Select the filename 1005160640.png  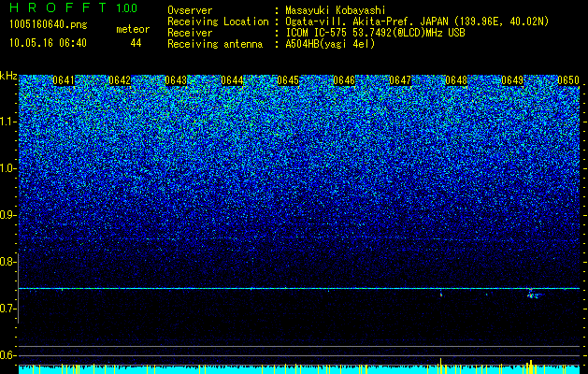[x=49, y=25]
